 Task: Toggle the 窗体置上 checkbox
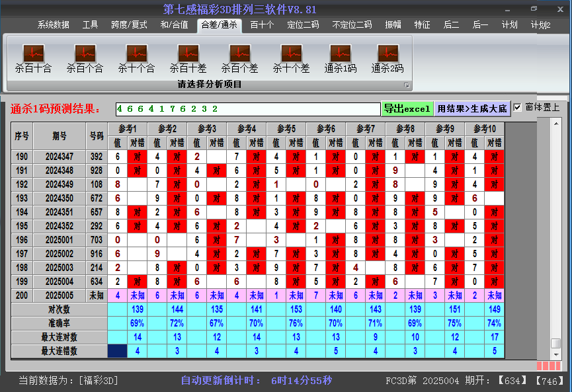pos(517,108)
